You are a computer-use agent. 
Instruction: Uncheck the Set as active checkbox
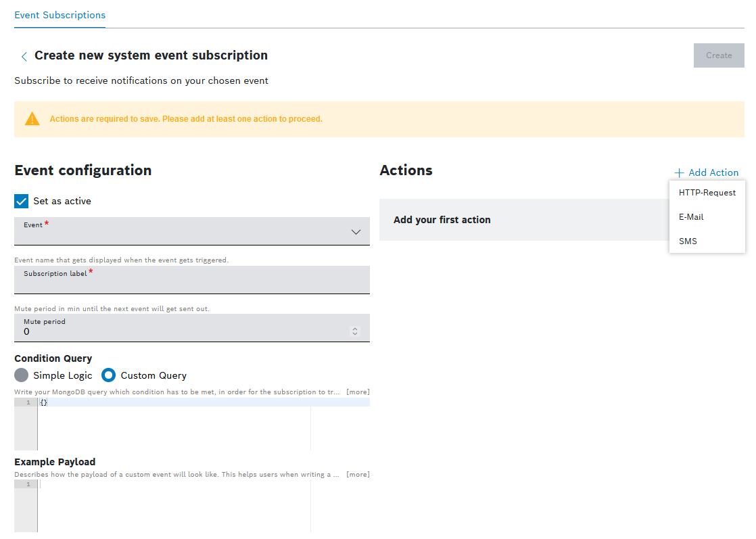pos(22,201)
